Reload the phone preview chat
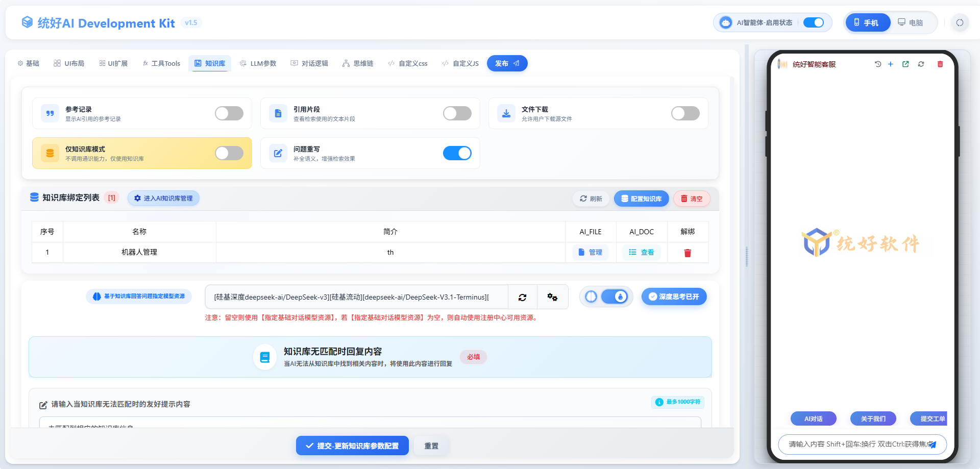Screen dimensions: 980x469 click(x=921, y=64)
